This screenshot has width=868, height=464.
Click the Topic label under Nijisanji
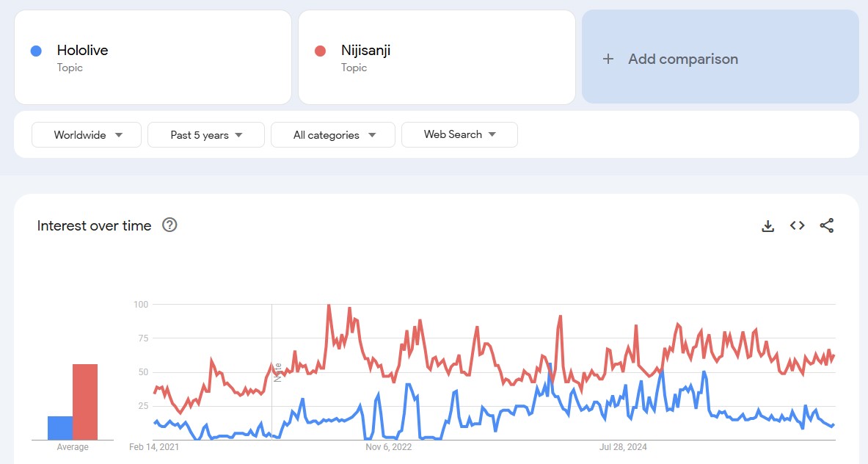[x=354, y=68]
